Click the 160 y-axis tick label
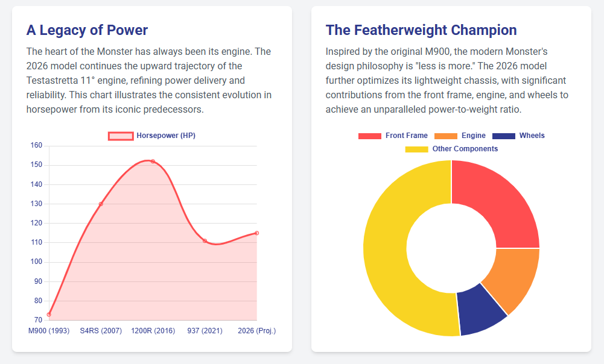Image resolution: width=604 pixels, height=364 pixels. click(x=36, y=146)
